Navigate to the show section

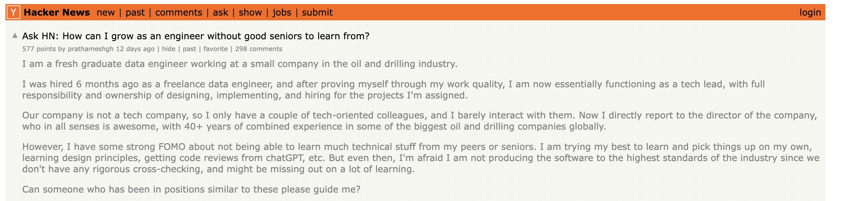250,13
